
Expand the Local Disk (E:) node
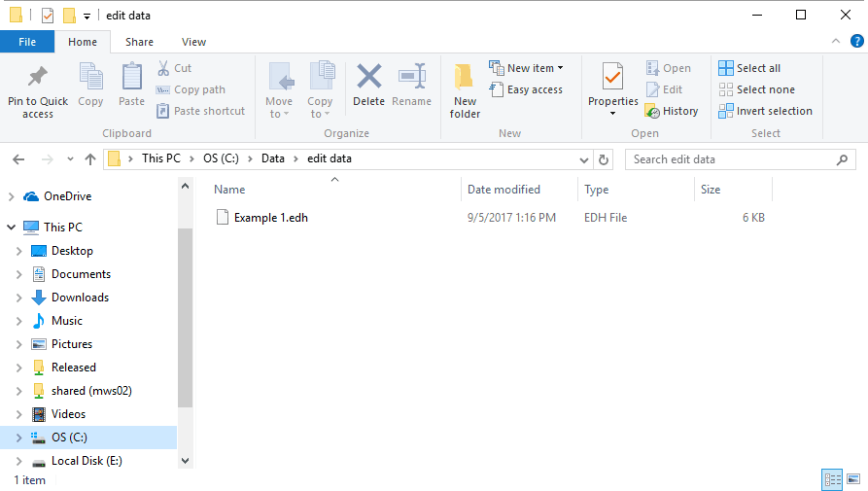click(18, 461)
